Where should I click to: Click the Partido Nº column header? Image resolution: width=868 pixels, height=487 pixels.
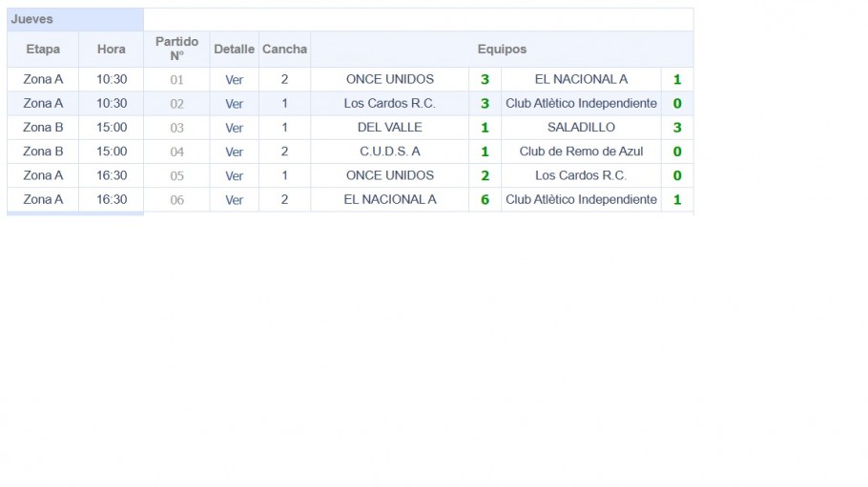pos(176,50)
